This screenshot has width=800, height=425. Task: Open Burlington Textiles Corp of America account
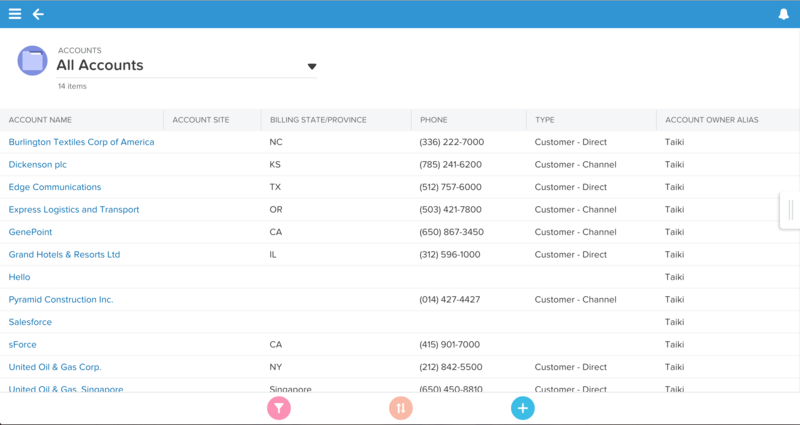click(82, 142)
